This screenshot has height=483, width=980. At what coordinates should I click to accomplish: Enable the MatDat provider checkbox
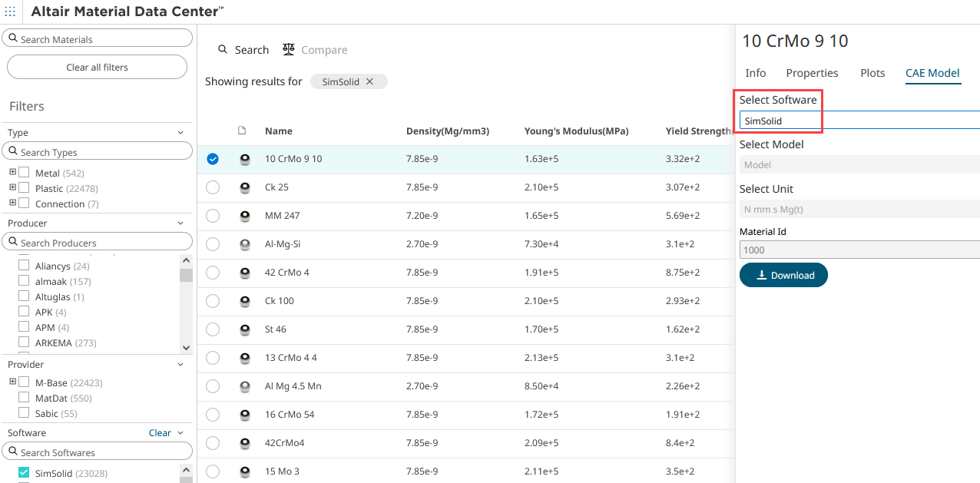point(25,398)
